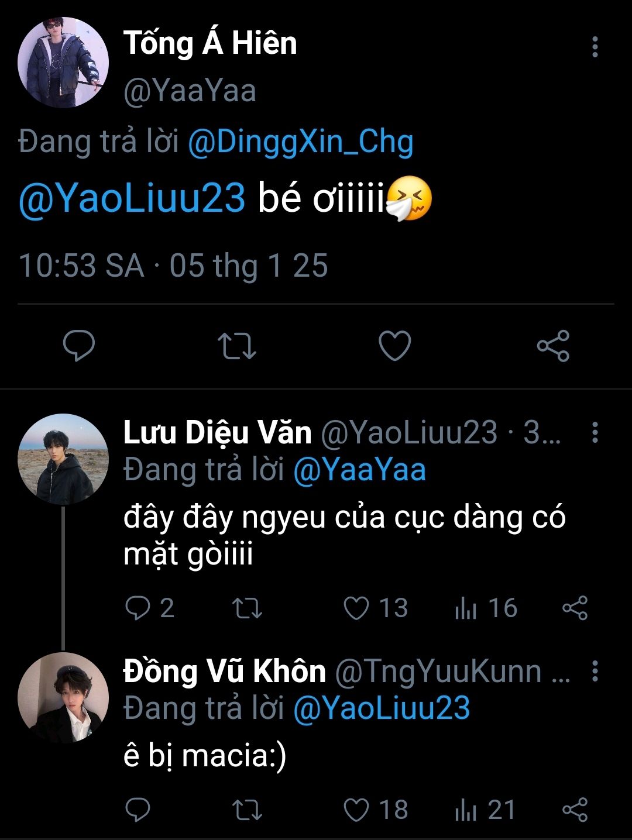Open Tống Á Hiên's profile picture
The height and width of the screenshot is (840, 632).
pyautogui.click(x=63, y=63)
